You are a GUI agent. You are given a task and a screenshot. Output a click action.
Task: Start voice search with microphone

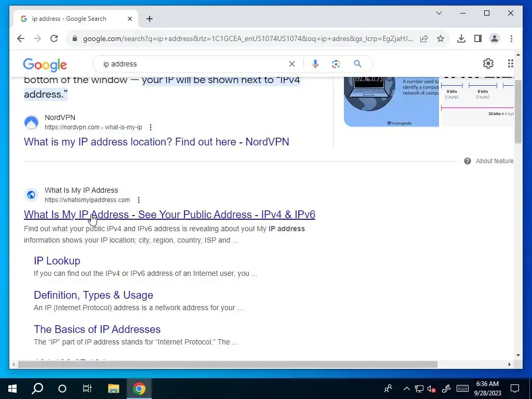coord(315,64)
